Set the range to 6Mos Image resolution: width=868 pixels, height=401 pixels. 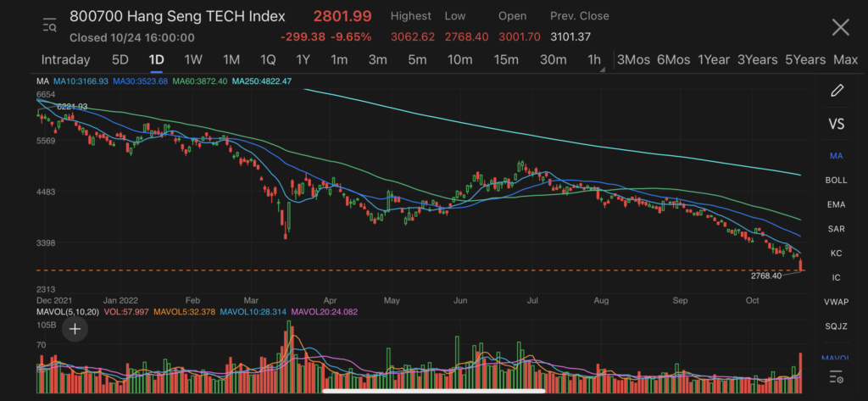pos(673,60)
